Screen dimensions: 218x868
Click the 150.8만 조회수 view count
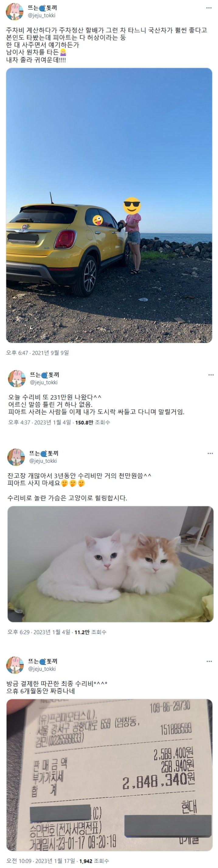92,422
